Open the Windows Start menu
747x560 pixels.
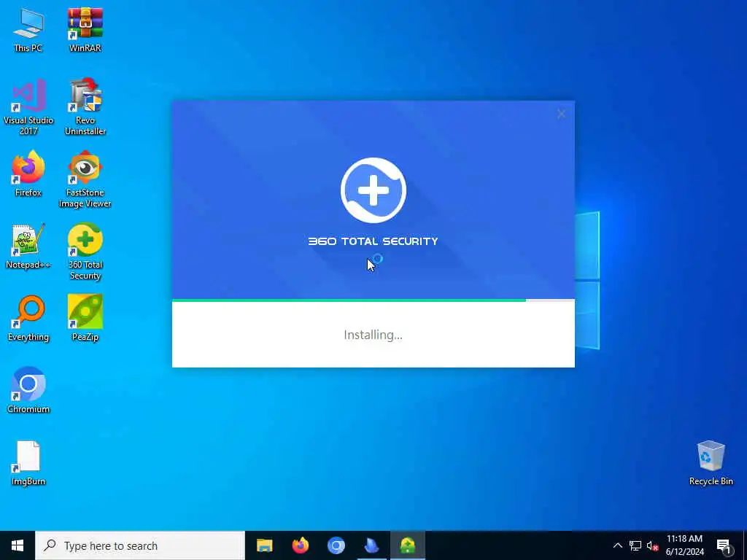(18, 545)
